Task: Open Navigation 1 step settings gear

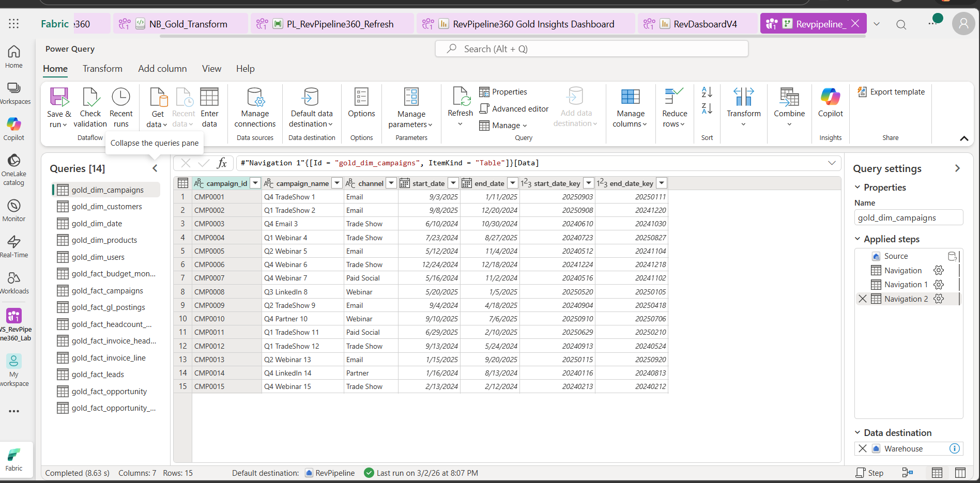Action: (939, 284)
